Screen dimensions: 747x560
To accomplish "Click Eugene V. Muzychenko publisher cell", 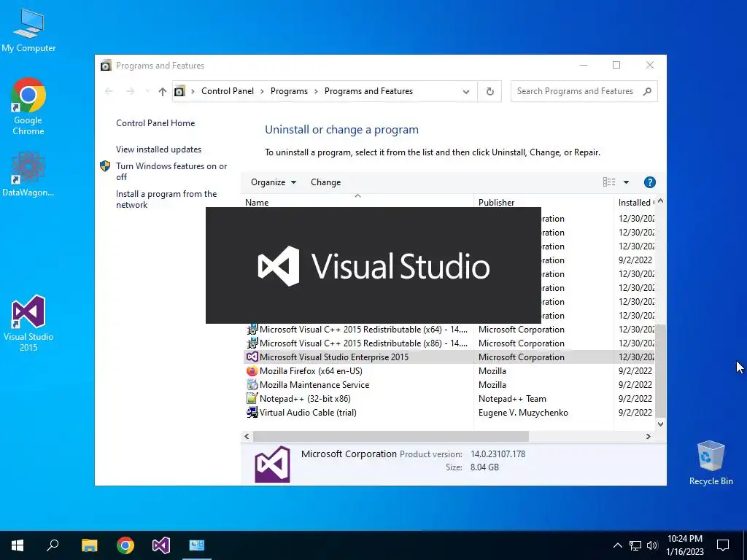I will 523,413.
